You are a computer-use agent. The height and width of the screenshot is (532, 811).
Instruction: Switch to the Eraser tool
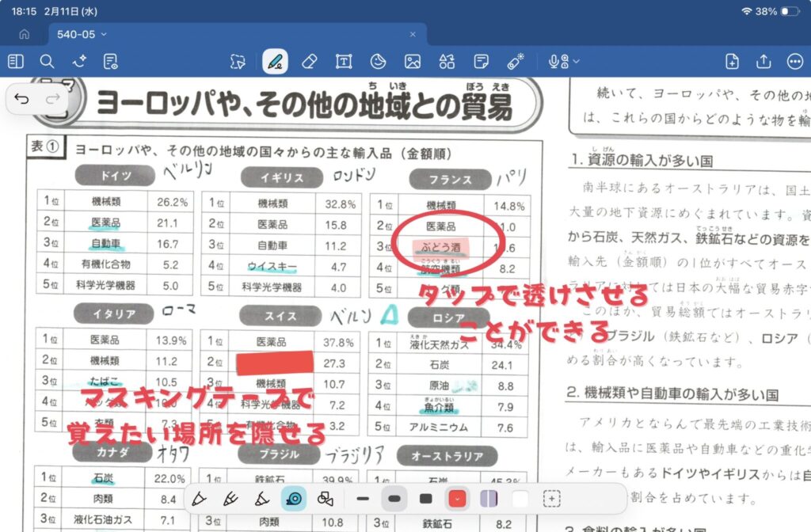[x=310, y=63]
